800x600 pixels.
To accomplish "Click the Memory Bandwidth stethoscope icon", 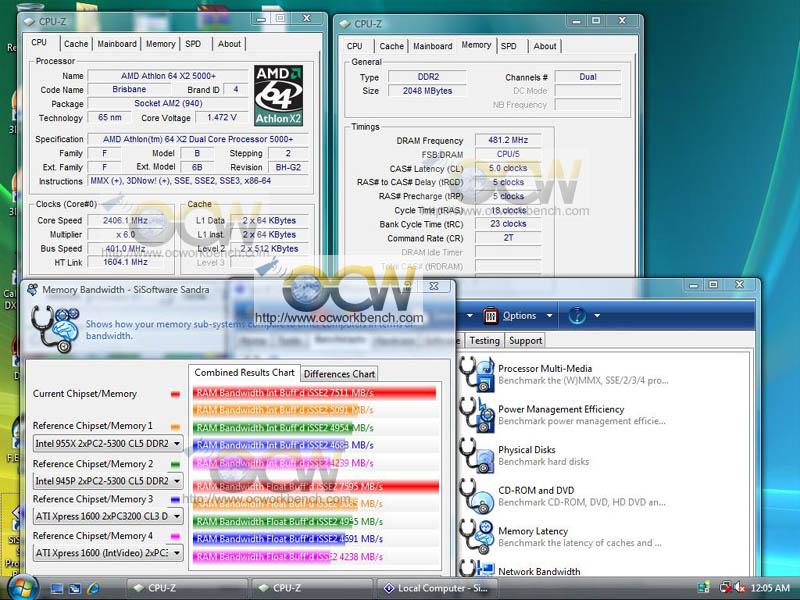I will [55, 329].
